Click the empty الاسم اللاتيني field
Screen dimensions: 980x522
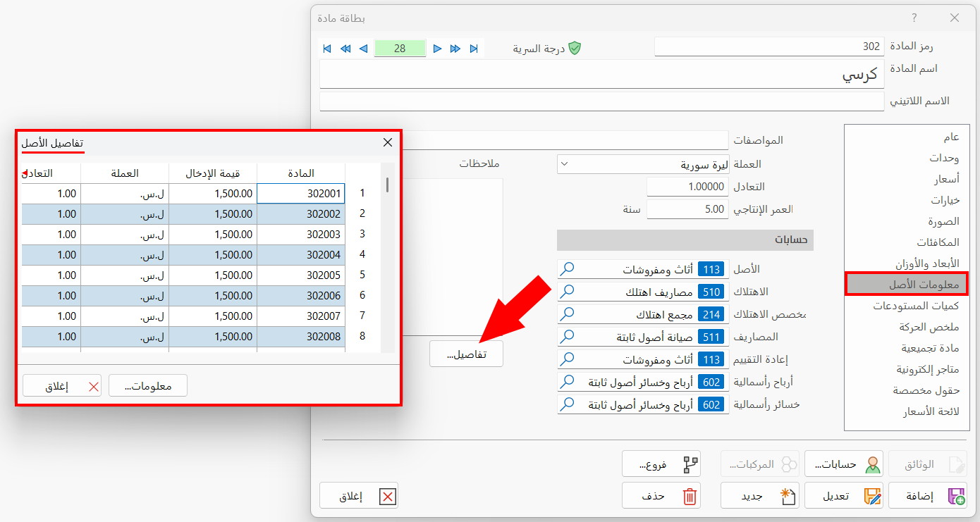click(x=602, y=101)
